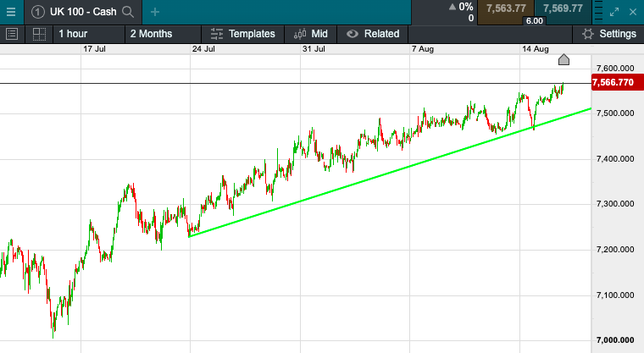Image resolution: width=644 pixels, height=353 pixels.
Task: Click the buy price 7,569.77 button
Action: pyautogui.click(x=563, y=8)
